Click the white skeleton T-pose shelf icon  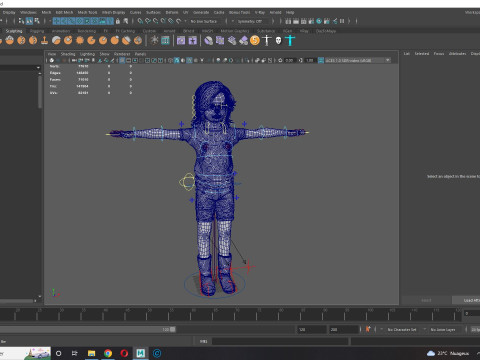point(267,41)
